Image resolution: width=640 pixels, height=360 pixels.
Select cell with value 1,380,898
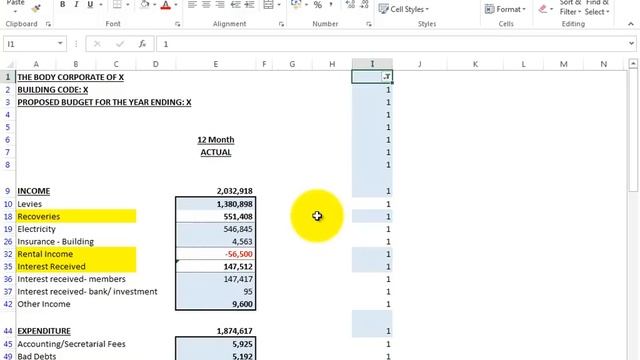pos(216,204)
